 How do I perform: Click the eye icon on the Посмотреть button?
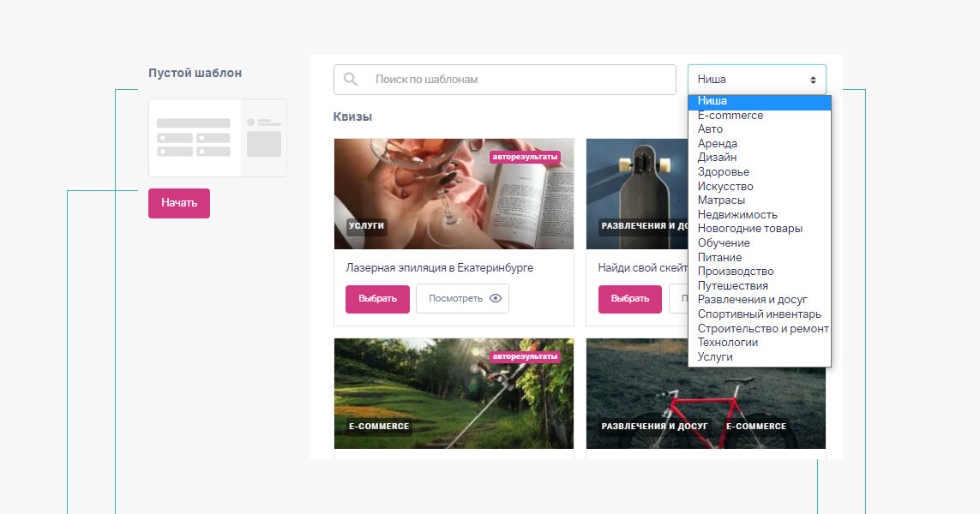click(x=496, y=298)
